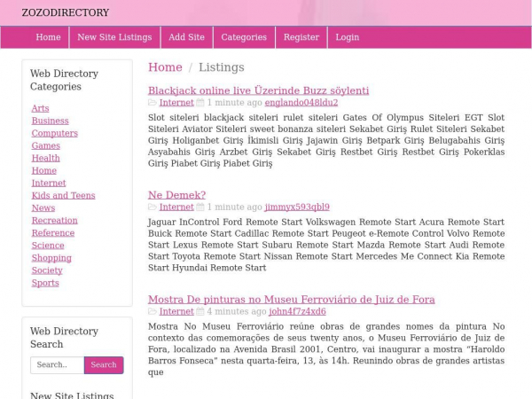Viewport: 532px width, 399px height.
Task: Click the Listings breadcrumb text
Action: coord(222,67)
